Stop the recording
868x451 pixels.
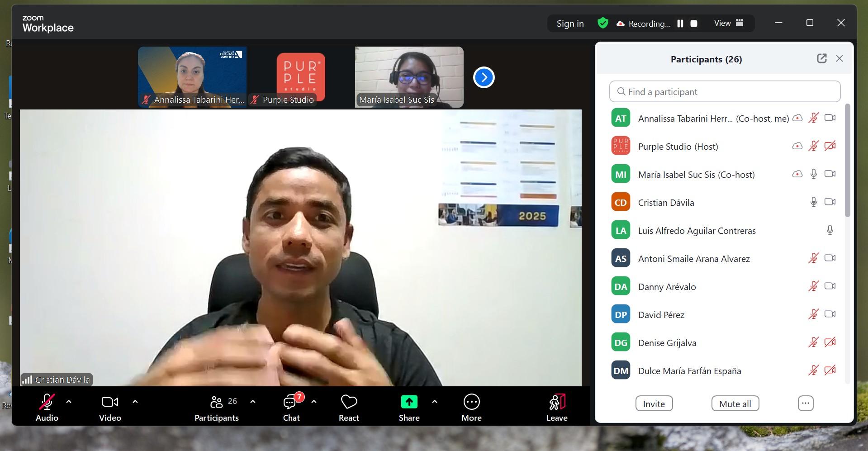coord(694,24)
